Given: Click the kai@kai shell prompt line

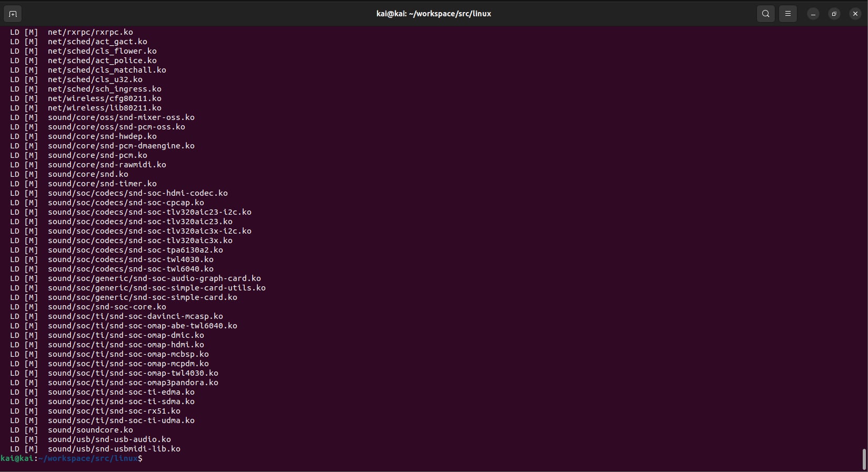Looking at the screenshot, I should [72, 458].
